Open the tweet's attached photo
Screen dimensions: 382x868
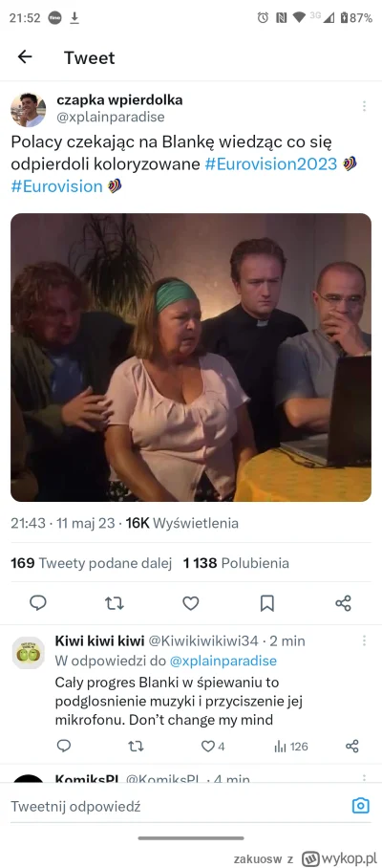coord(191,358)
